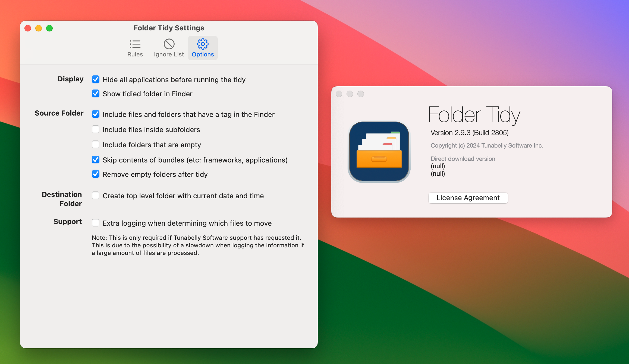Uncheck Show tidied folder in Finder
Image resolution: width=629 pixels, height=364 pixels.
(x=96, y=94)
